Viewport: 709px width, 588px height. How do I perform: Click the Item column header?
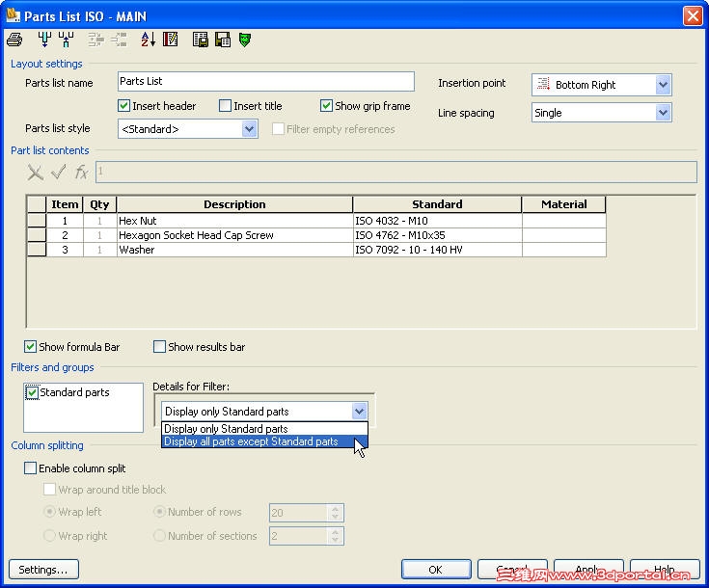tap(66, 204)
